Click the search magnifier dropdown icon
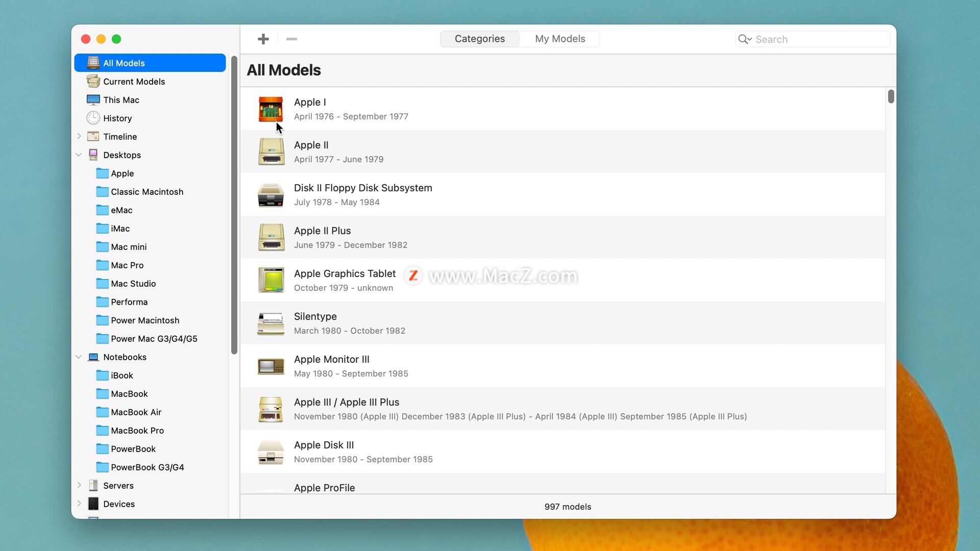The width and height of the screenshot is (980, 551). click(x=745, y=39)
